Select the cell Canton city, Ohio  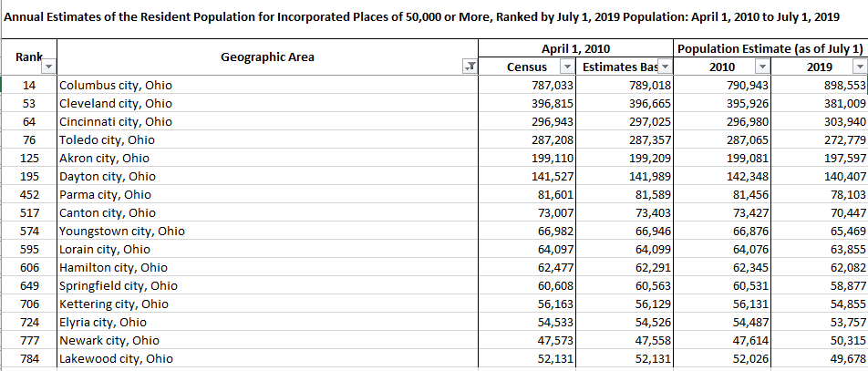pyautogui.click(x=267, y=213)
